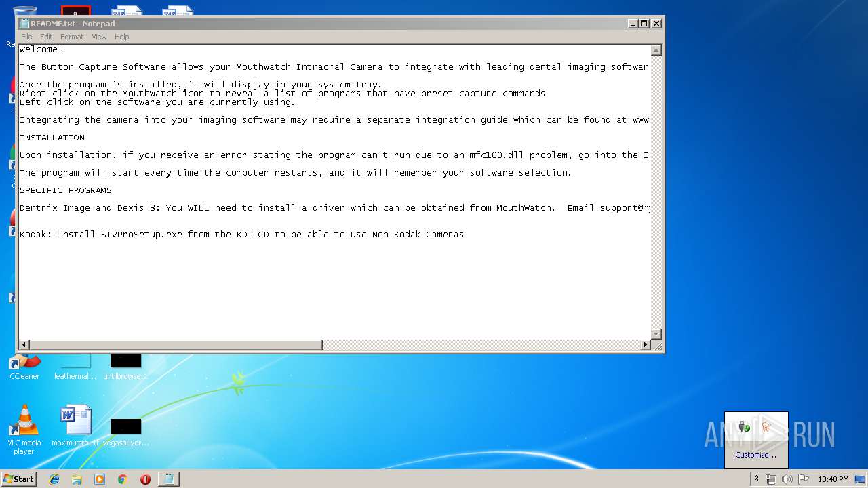
Task: Click the Show desktop monitor icon
Action: tap(860, 479)
